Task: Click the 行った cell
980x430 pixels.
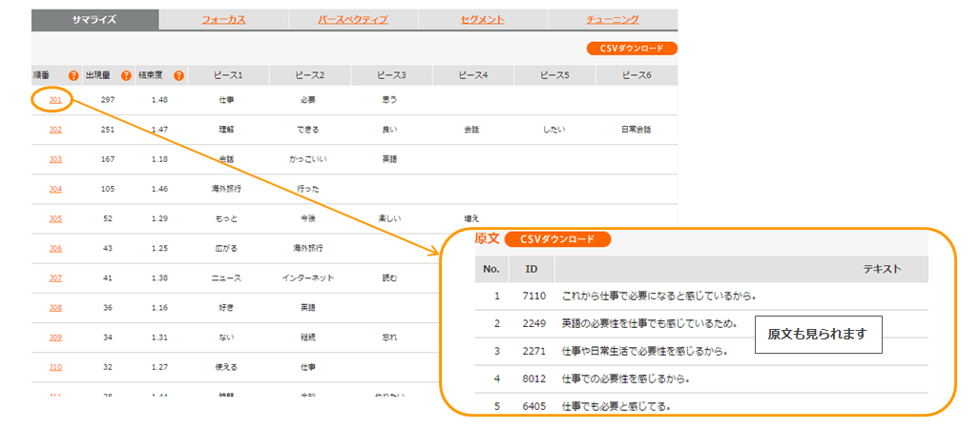Action: 308,189
